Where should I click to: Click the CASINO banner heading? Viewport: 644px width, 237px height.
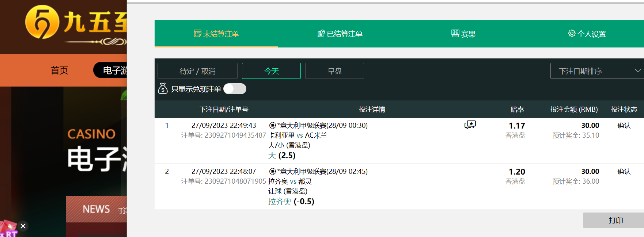point(91,134)
